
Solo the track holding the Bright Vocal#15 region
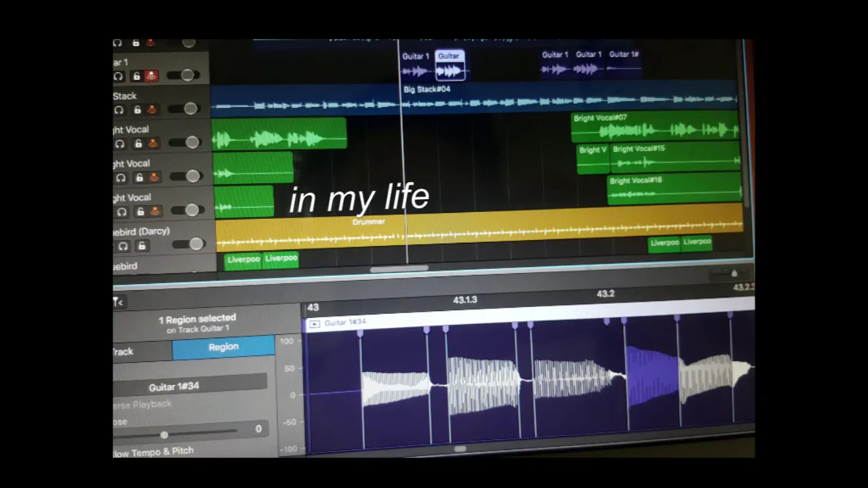coord(121,178)
